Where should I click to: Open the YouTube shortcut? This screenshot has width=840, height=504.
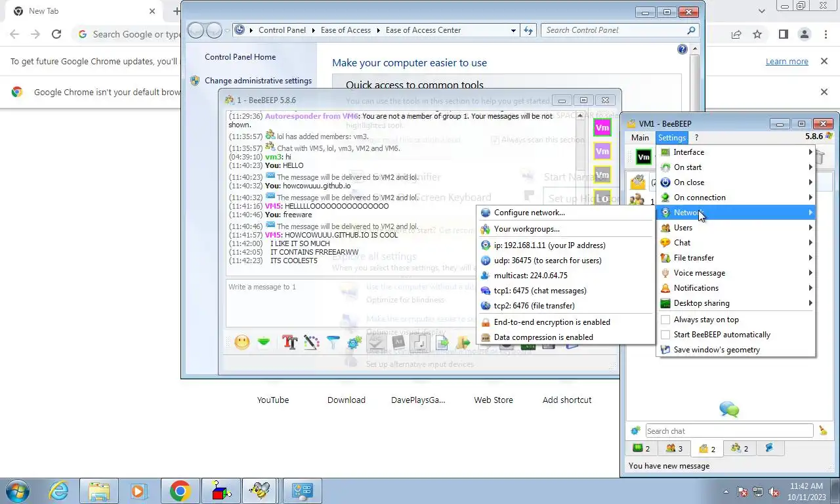click(x=273, y=400)
